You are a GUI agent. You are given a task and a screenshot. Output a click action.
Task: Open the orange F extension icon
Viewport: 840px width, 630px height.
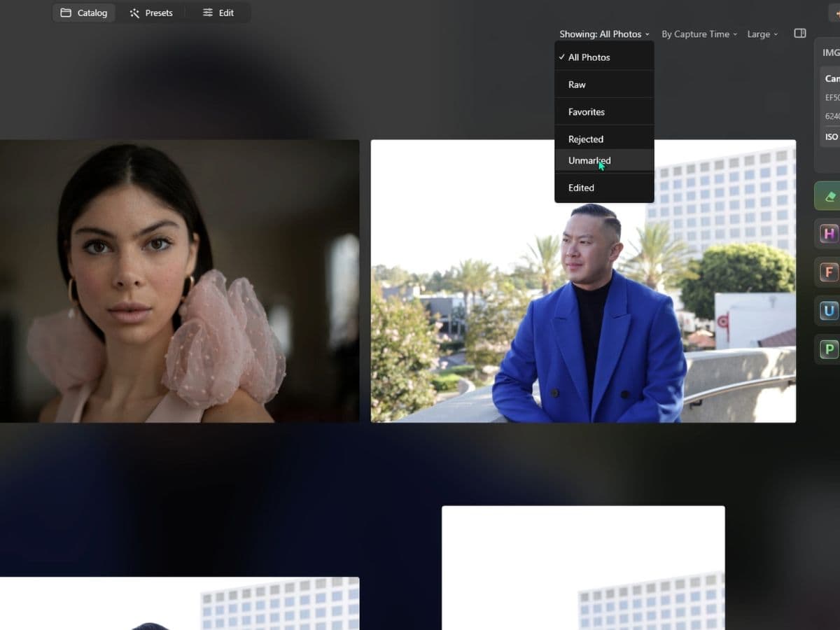[829, 272]
